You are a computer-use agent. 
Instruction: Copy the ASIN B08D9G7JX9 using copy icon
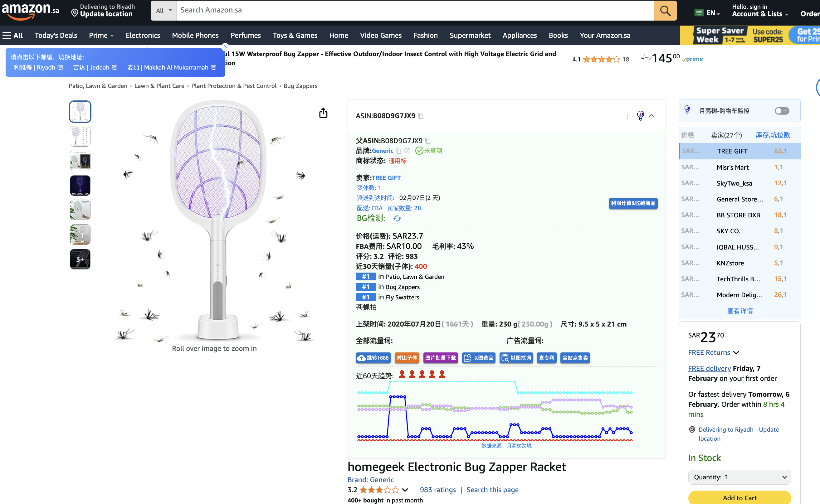click(421, 116)
